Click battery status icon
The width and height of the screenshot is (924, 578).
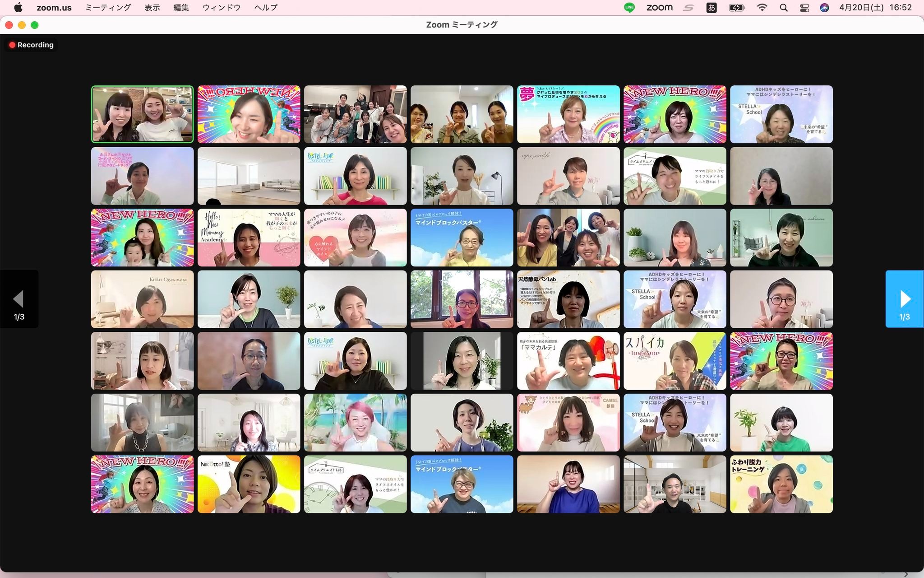click(736, 8)
